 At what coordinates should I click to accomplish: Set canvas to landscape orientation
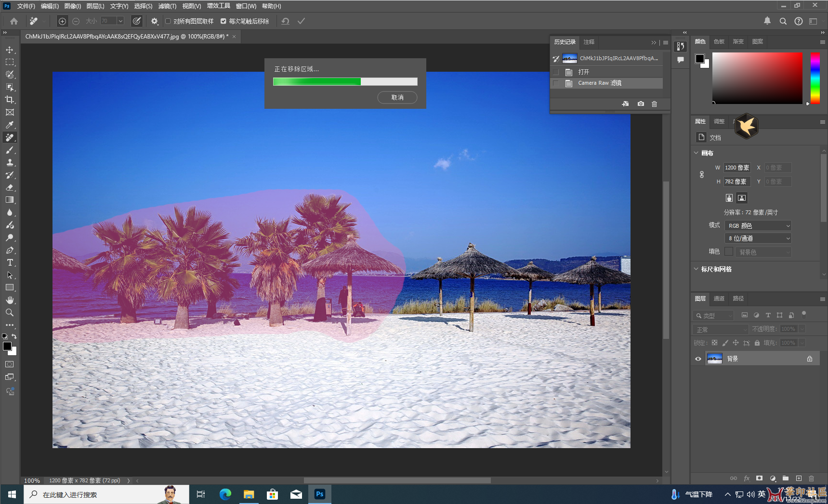[x=742, y=198]
